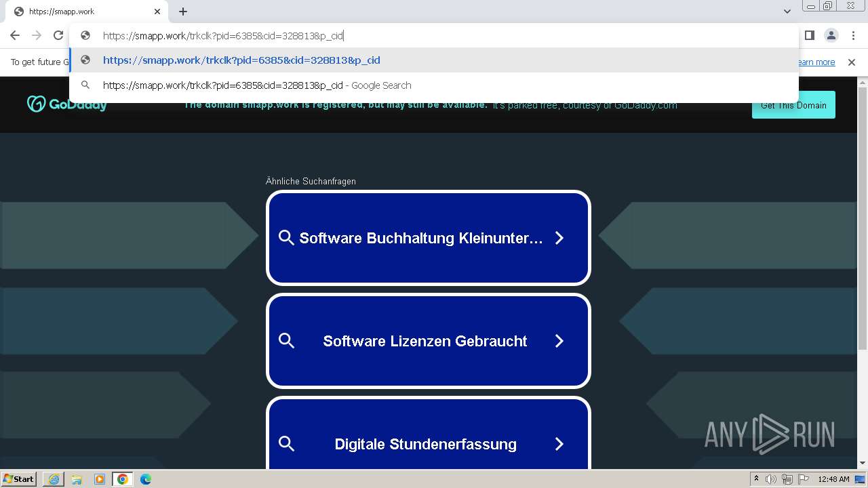868x488 pixels.
Task: Open Software Lizenzen Gebraucht search result
Action: pos(429,341)
